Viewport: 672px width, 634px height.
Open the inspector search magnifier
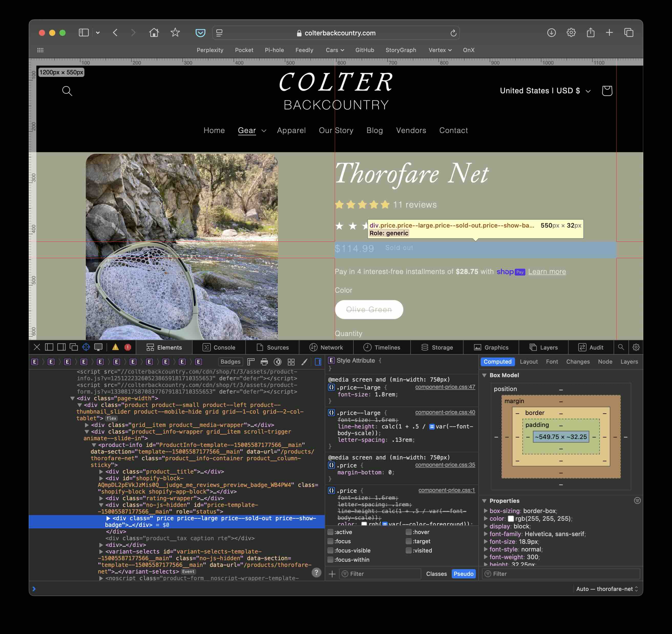[621, 347]
